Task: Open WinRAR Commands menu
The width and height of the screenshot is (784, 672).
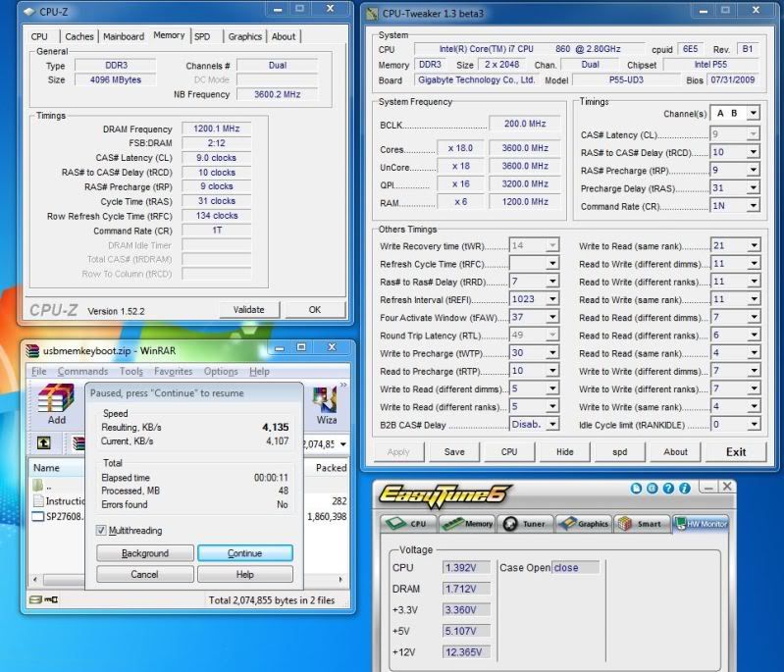Action: pos(82,372)
